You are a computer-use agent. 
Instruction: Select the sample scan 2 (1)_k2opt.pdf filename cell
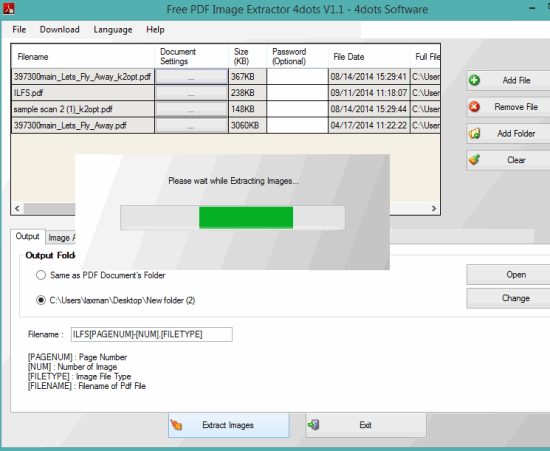[x=83, y=109]
